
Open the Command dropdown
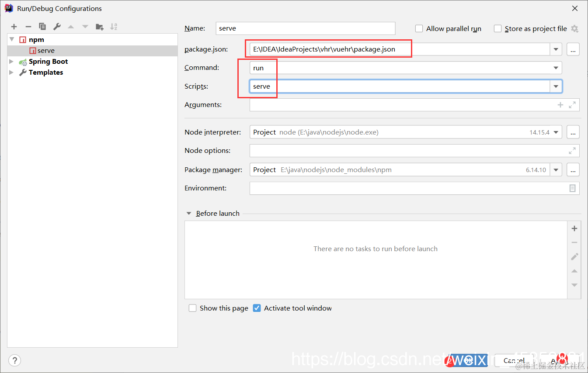click(x=556, y=68)
